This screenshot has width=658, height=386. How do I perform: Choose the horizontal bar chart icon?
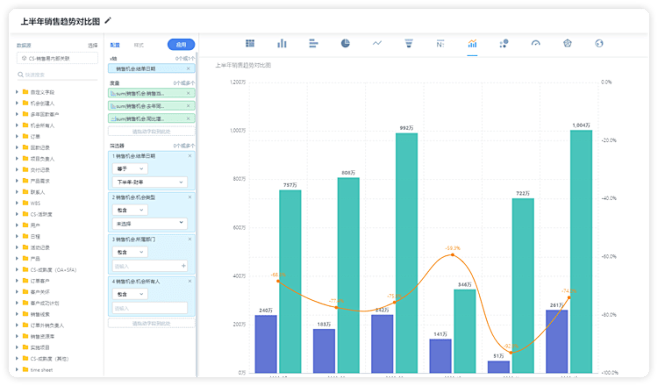(x=313, y=43)
